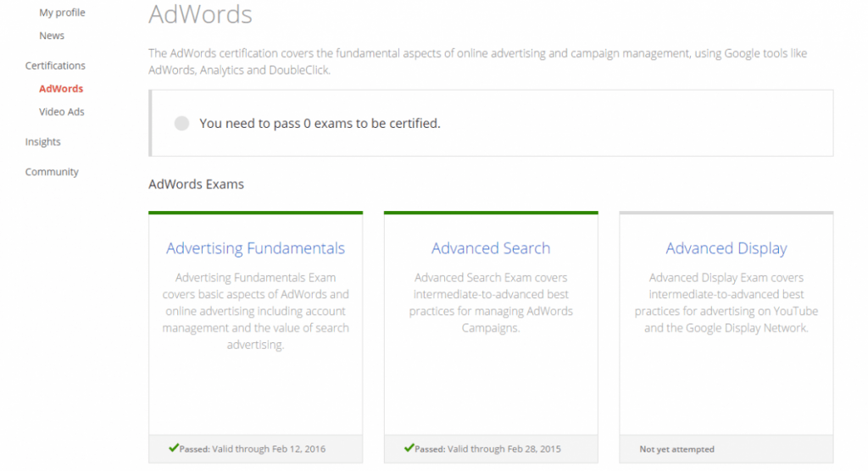Click Advanced Display exam description text
Image resolution: width=868 pixels, height=471 pixels.
click(726, 302)
